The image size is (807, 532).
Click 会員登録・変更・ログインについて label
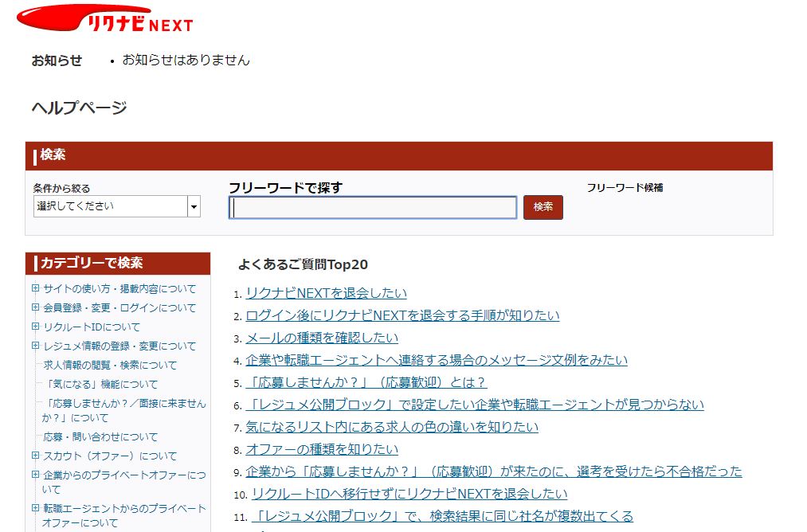coord(119,307)
